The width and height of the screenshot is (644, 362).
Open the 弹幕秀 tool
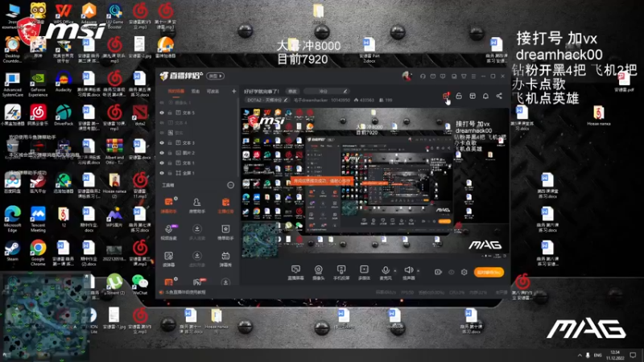coord(225,259)
